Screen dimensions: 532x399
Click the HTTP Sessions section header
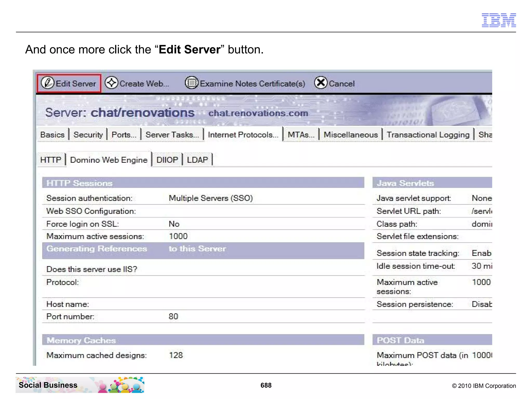203,183
